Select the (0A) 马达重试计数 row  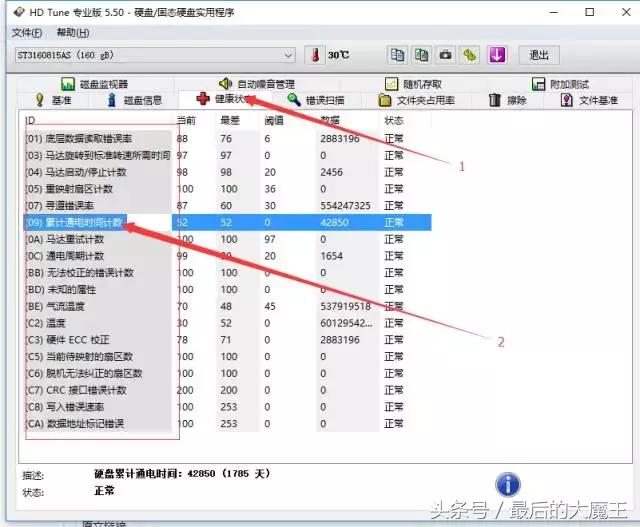[227, 239]
